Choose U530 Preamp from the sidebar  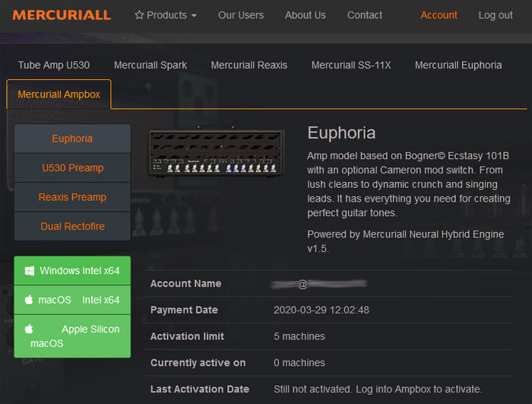point(72,168)
